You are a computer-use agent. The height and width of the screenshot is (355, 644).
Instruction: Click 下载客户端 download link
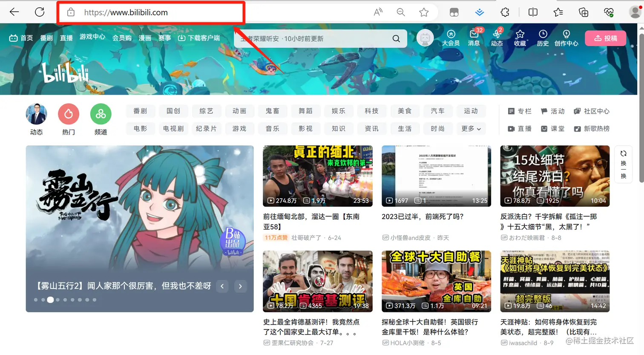[199, 38]
